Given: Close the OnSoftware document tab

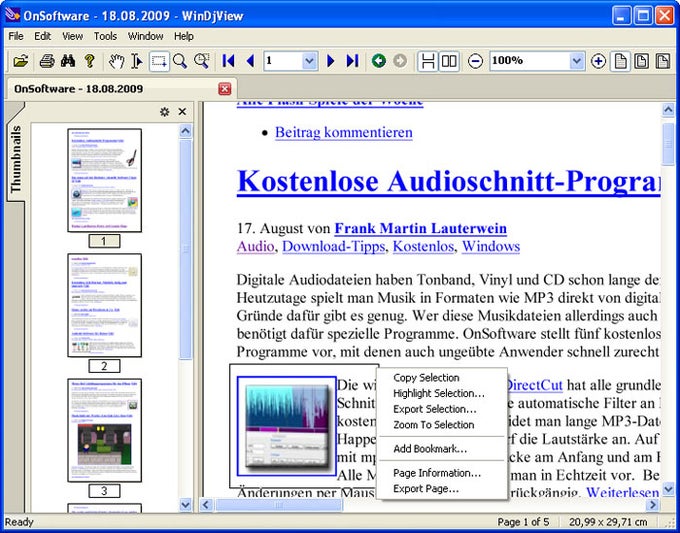Looking at the screenshot, I should [225, 89].
